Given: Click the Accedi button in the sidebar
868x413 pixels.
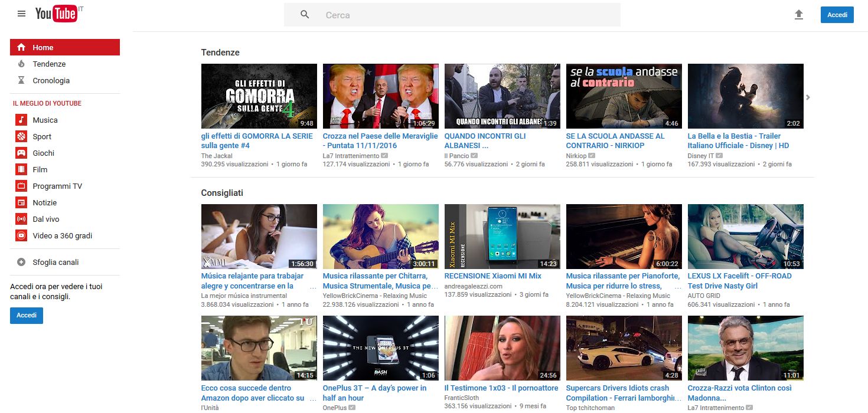Looking at the screenshot, I should point(27,316).
